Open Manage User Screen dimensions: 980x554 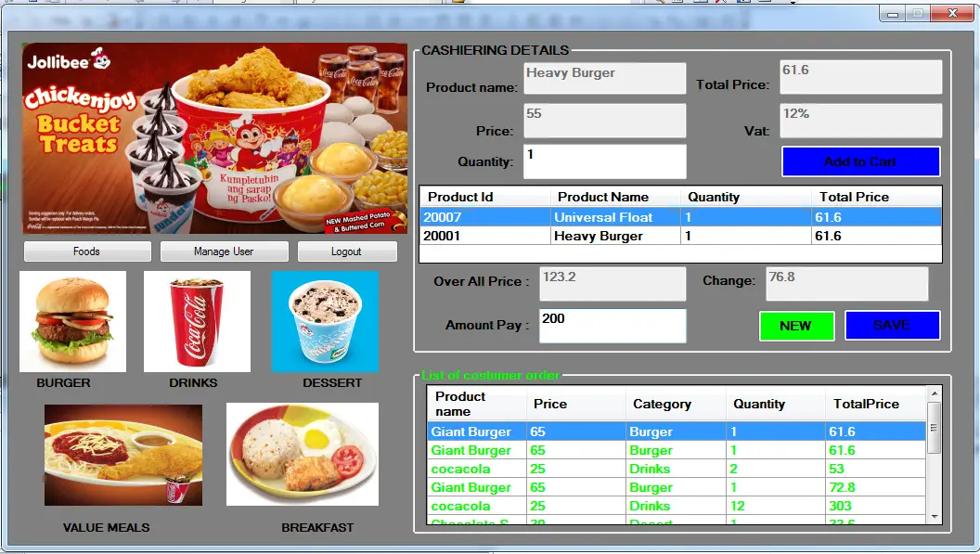(225, 251)
